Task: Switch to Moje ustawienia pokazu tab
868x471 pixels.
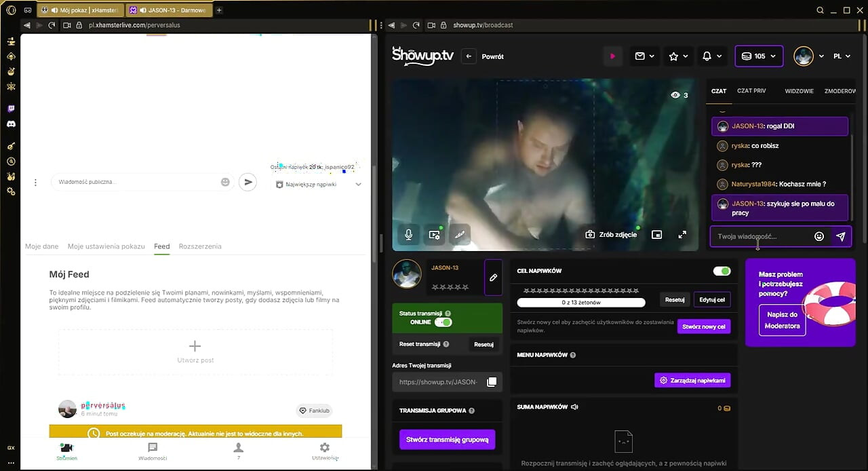Action: click(x=106, y=246)
